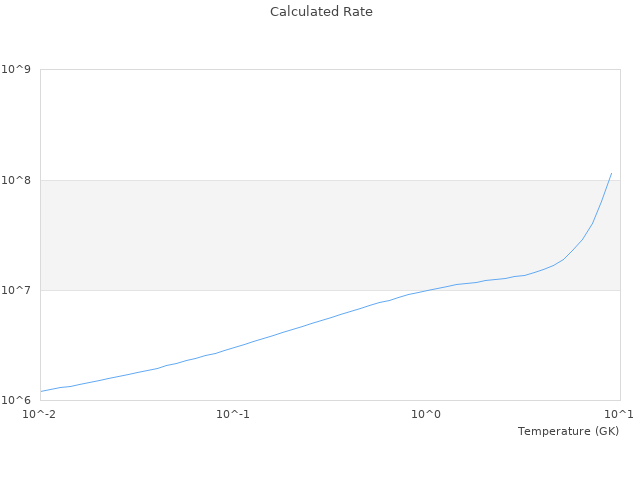Click the "Temperature (GK)" axis label
640x480 pixels.
click(568, 431)
